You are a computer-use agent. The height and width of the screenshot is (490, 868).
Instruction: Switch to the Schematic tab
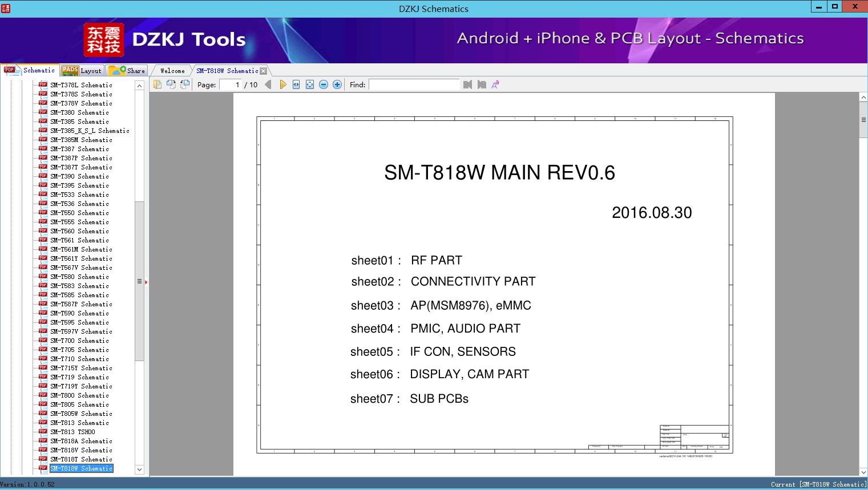click(x=30, y=70)
